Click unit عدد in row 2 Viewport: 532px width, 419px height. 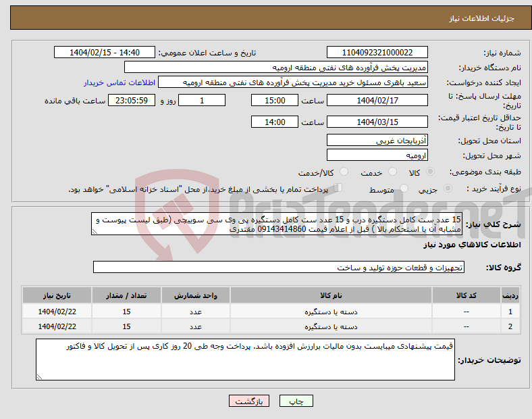click(x=196, y=326)
